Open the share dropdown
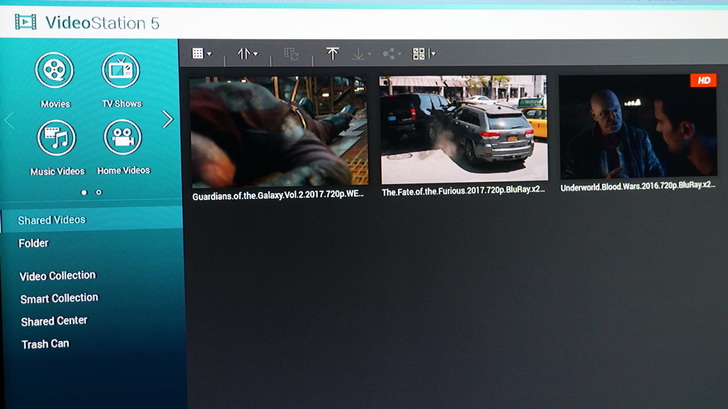 tap(391, 54)
